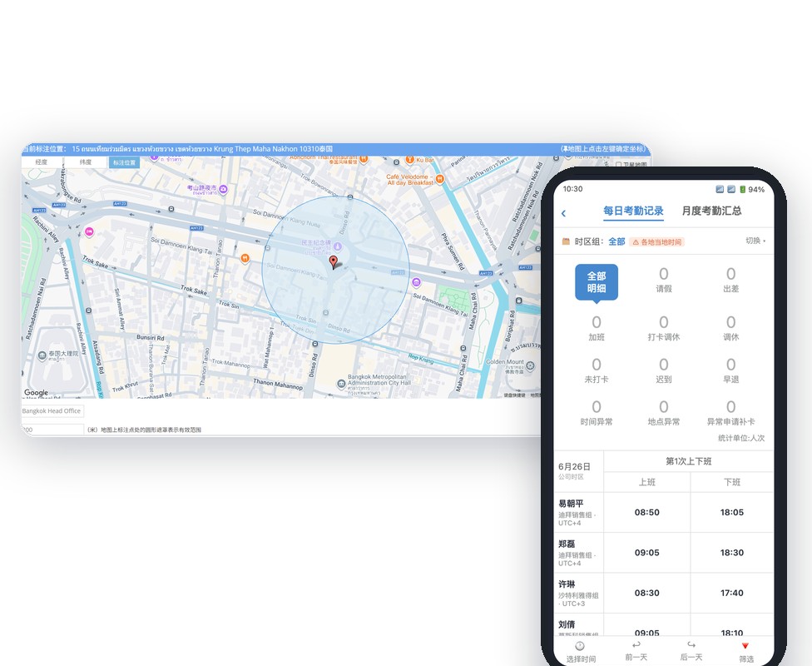The width and height of the screenshot is (812, 666).
Task: Select the 调休 count tile
Action: 730,329
